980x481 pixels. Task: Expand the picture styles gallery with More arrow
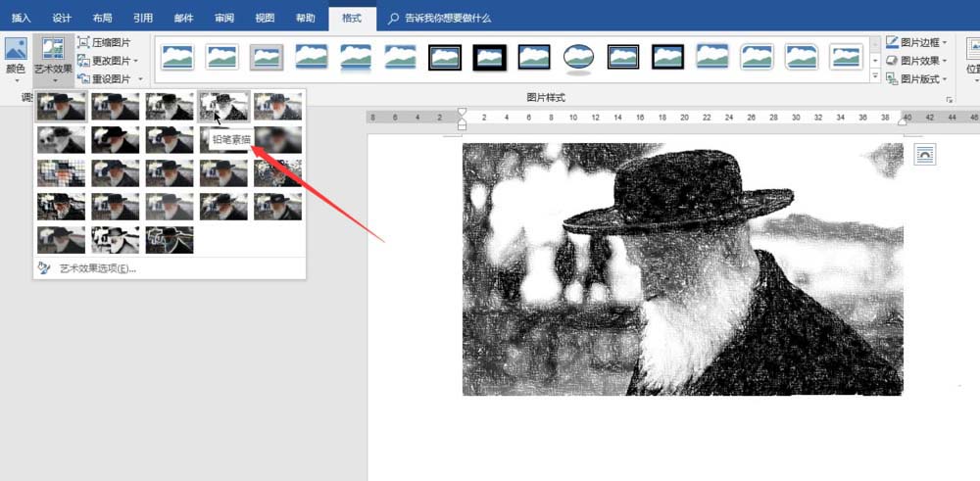(x=875, y=75)
